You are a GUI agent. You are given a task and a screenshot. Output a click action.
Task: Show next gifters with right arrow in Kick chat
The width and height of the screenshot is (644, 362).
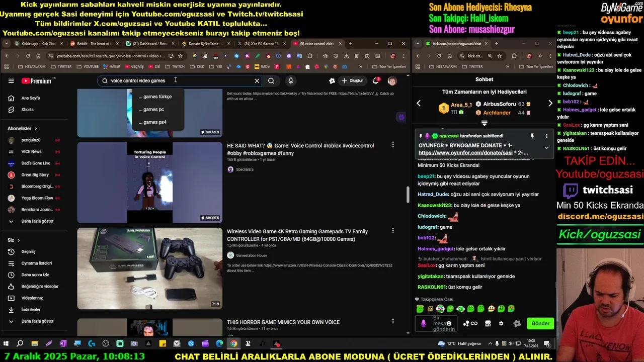(x=550, y=104)
